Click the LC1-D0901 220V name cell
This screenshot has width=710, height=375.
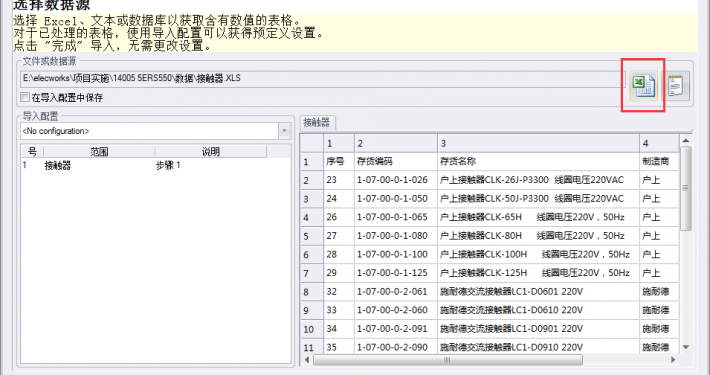tap(538, 329)
